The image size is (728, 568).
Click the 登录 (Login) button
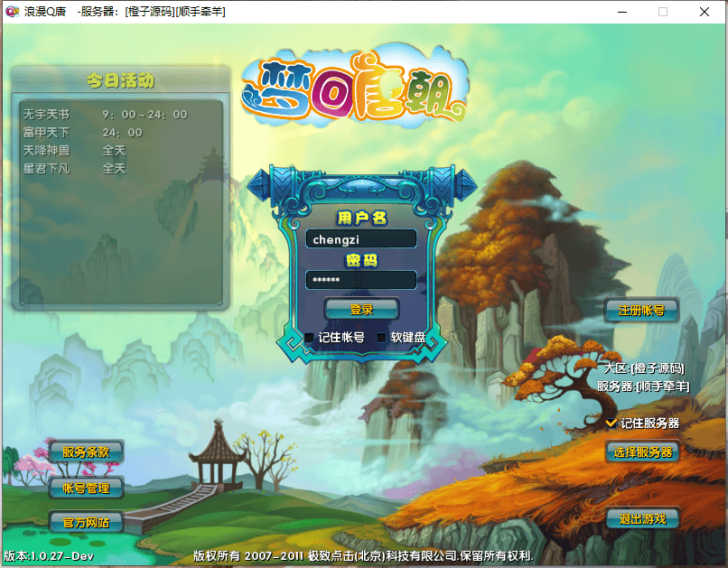point(360,309)
